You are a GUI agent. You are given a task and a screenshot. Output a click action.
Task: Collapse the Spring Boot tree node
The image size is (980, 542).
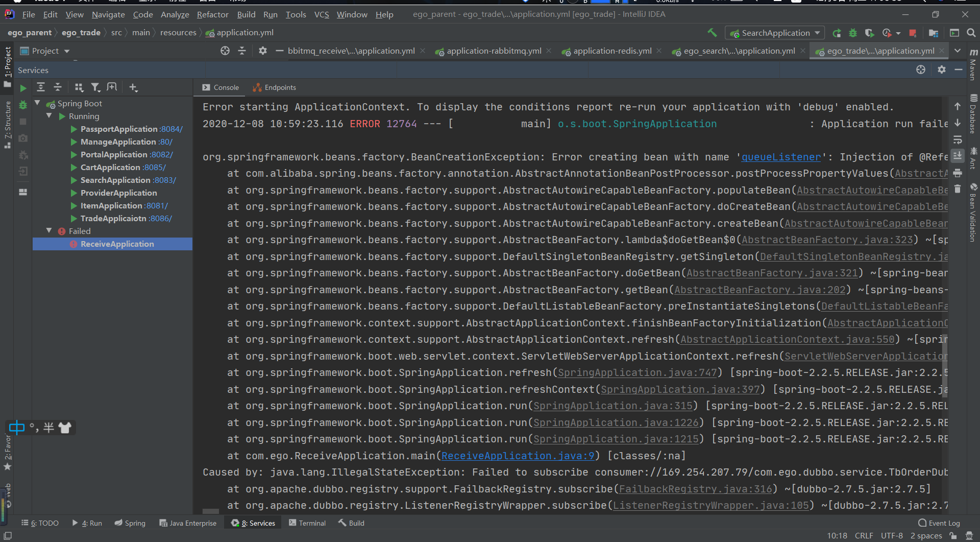point(37,103)
